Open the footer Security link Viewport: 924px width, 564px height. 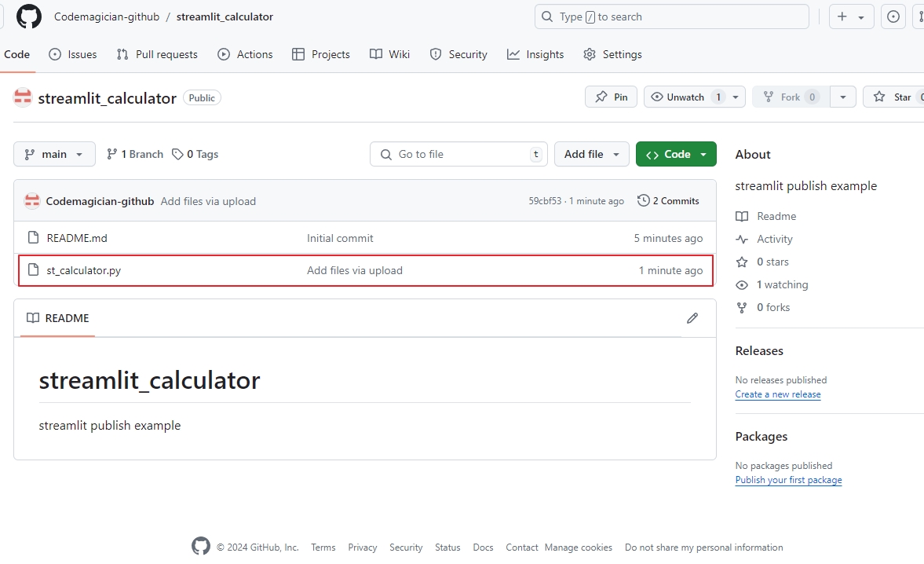(406, 548)
